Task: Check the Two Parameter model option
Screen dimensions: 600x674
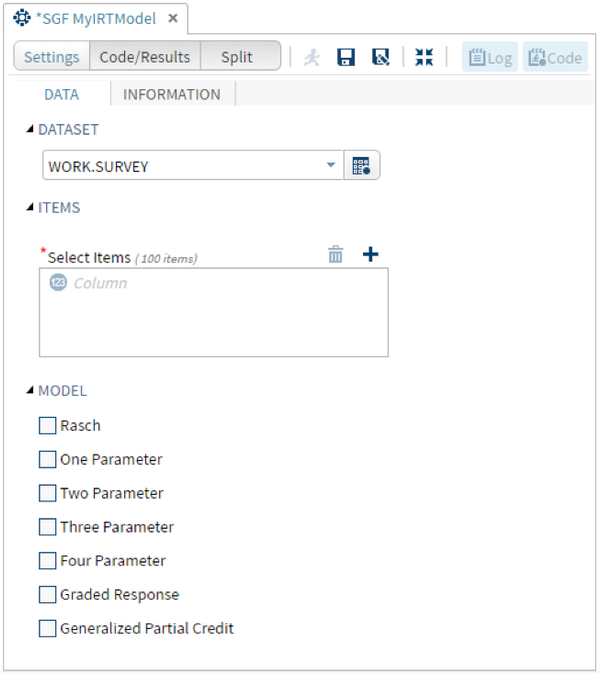Action: point(48,493)
